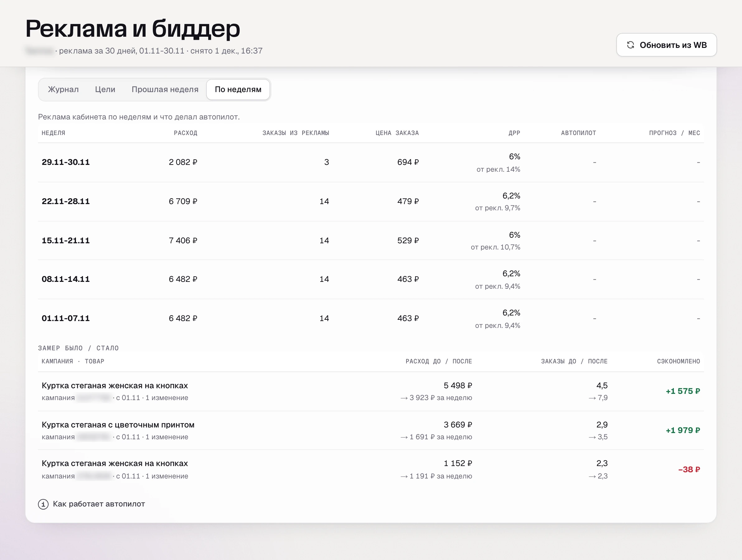Open the Журнал tab
The width and height of the screenshot is (742, 560).
coord(63,90)
